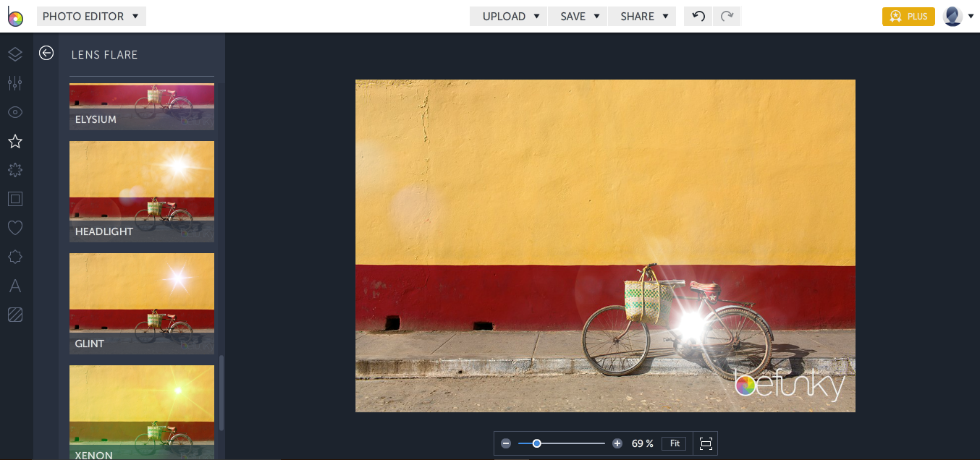Click the LENS FLARE panel title

tap(104, 54)
